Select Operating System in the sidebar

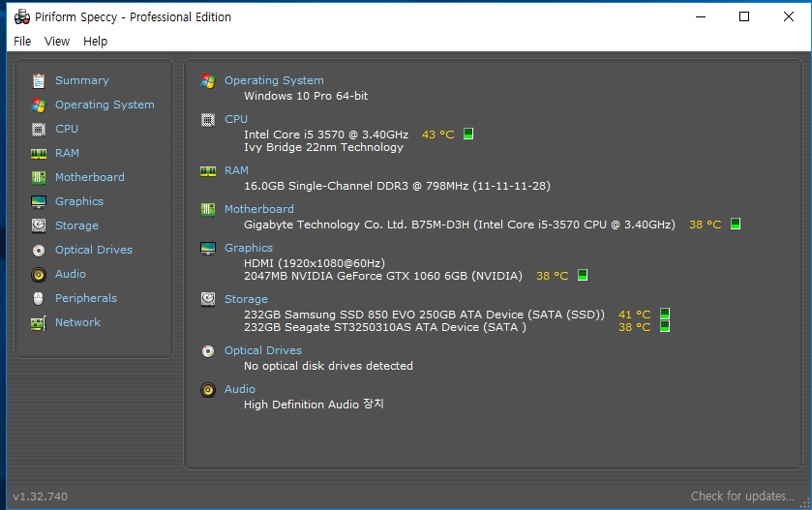click(105, 105)
